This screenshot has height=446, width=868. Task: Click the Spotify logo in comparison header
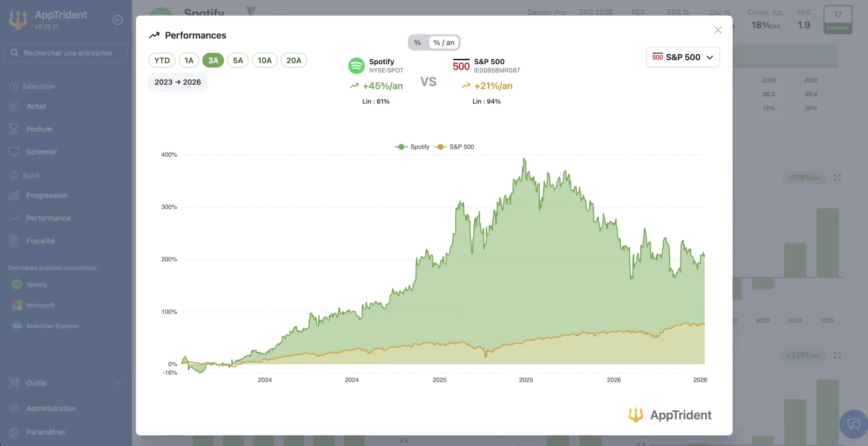click(356, 66)
